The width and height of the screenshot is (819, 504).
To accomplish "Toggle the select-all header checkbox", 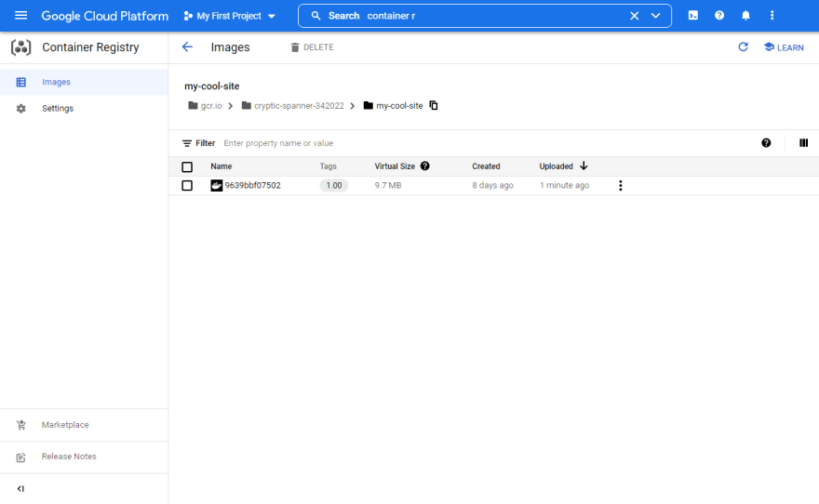I will tap(187, 167).
